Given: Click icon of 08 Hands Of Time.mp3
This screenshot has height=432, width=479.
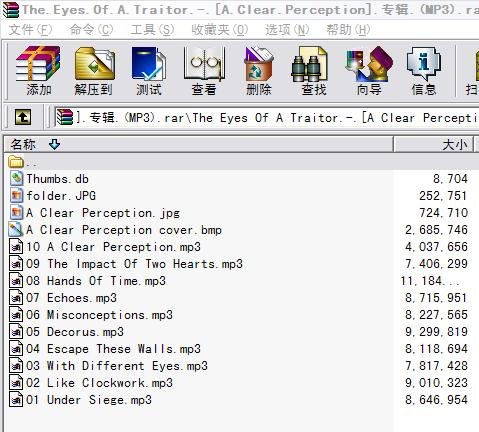Looking at the screenshot, I should (x=16, y=281).
